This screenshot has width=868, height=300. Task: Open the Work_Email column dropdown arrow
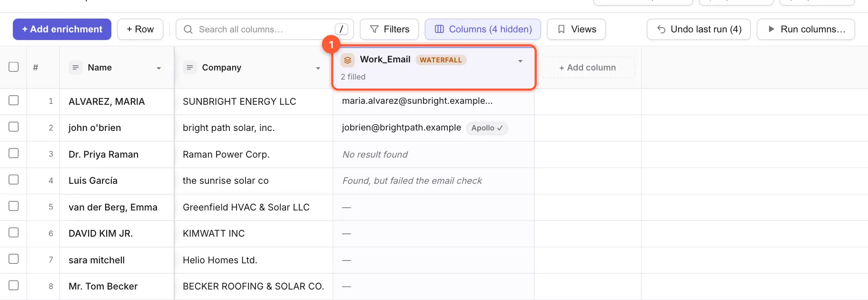[520, 61]
